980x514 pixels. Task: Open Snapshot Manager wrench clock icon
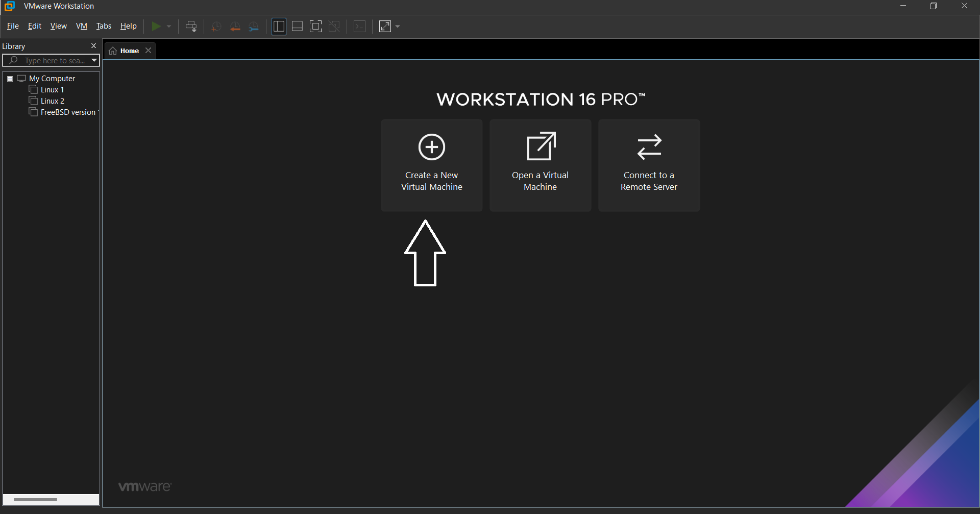click(x=254, y=27)
